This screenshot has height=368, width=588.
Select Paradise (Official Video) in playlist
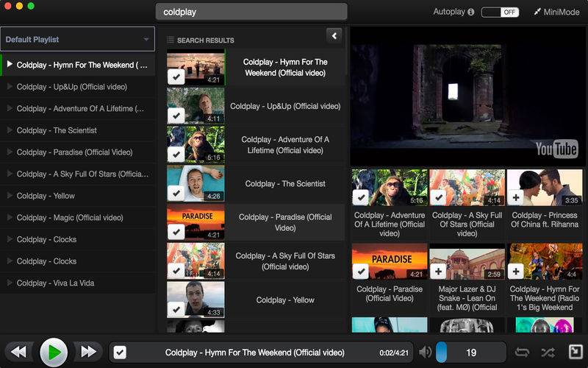78,152
